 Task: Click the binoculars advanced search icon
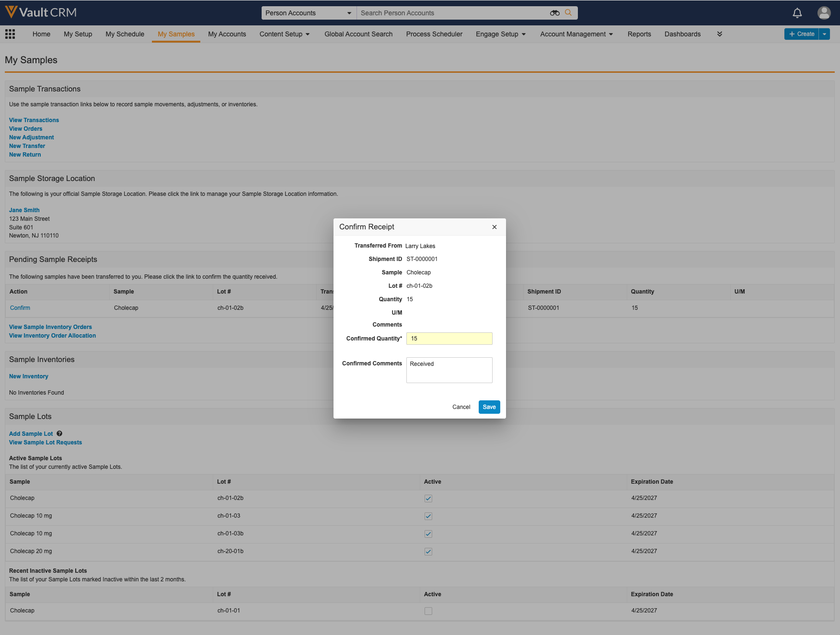[554, 13]
